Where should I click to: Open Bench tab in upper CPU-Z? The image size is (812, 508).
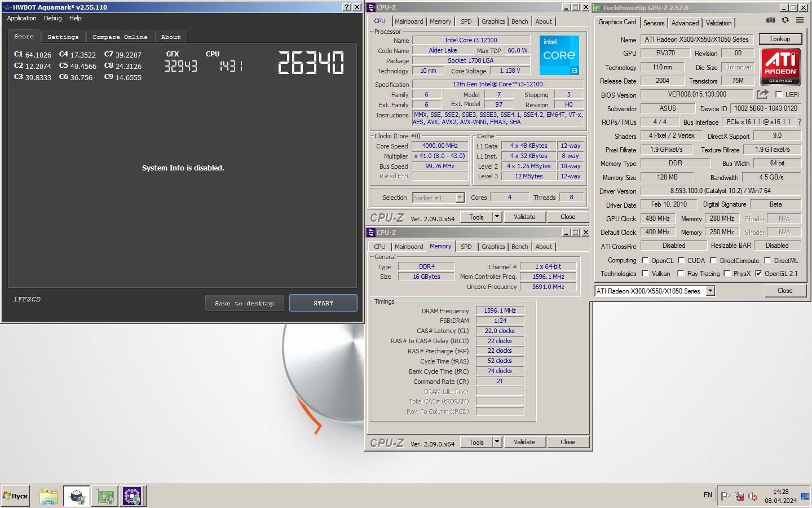click(520, 21)
